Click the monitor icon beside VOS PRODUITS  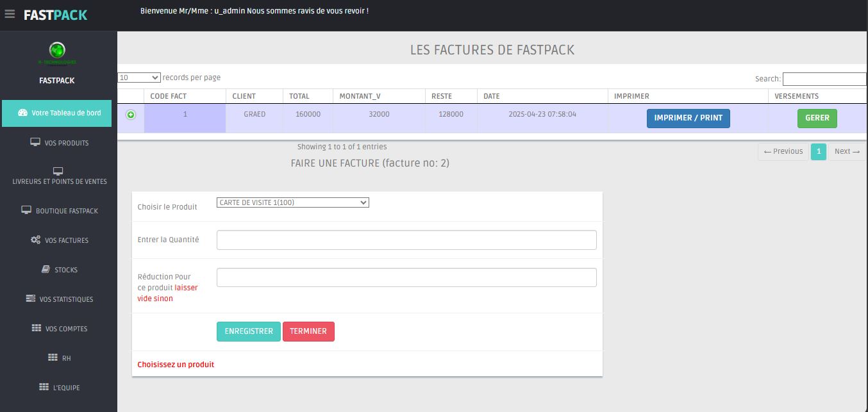point(35,142)
